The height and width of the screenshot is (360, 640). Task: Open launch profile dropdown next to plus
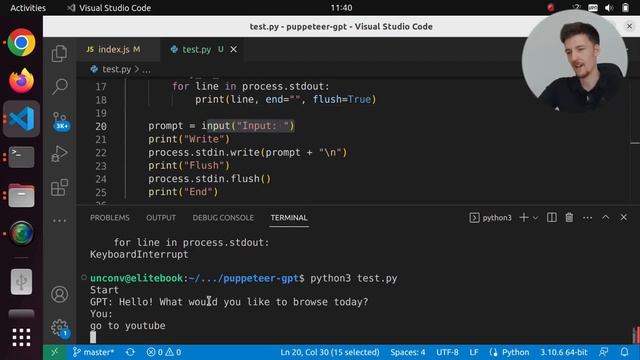point(536,218)
